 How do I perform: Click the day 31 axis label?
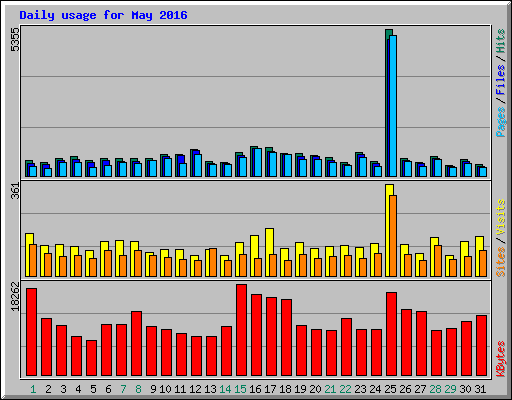[480, 389]
